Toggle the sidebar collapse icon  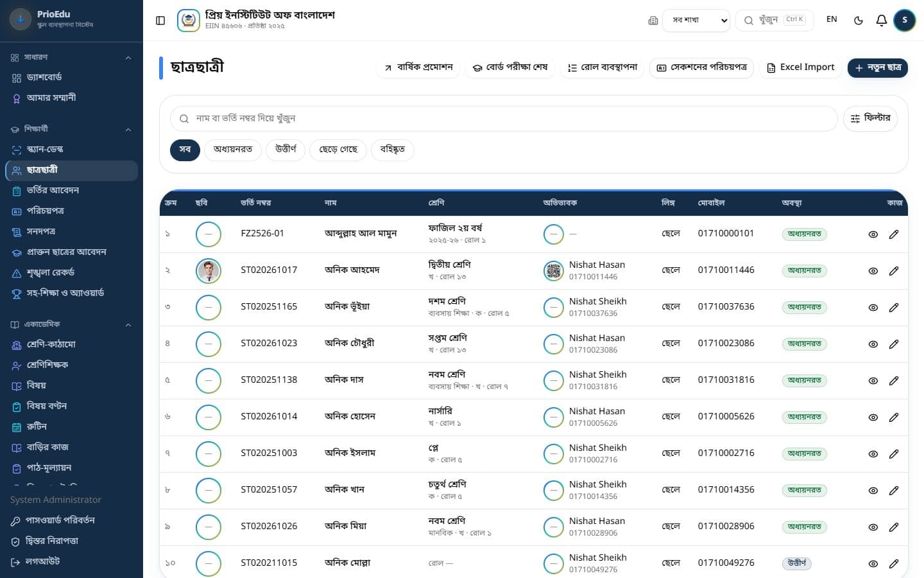160,21
